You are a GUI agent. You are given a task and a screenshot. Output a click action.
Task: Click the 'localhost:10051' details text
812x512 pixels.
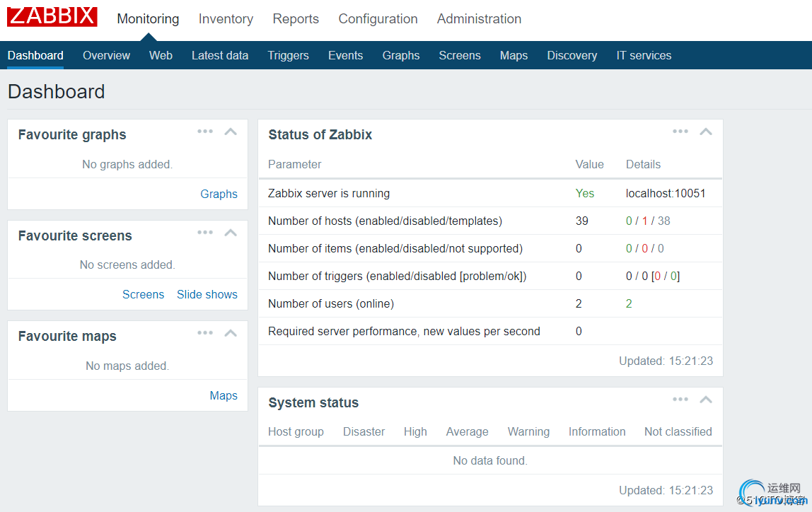coord(666,193)
